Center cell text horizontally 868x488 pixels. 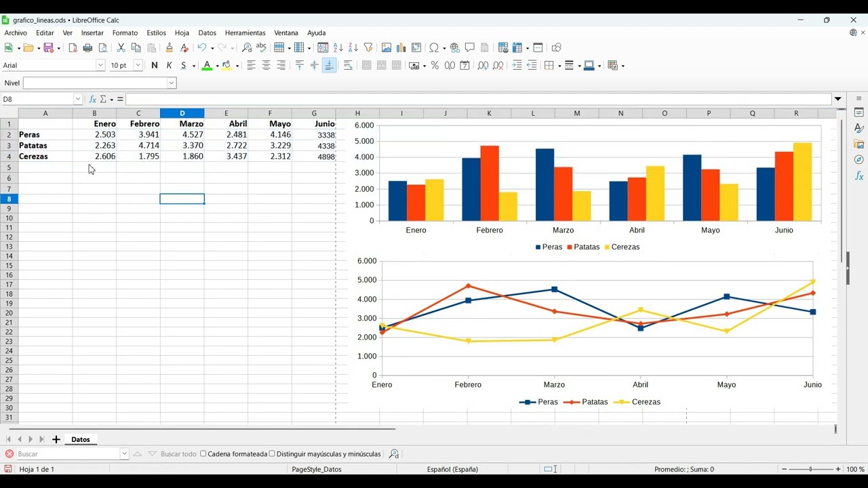[266, 65]
